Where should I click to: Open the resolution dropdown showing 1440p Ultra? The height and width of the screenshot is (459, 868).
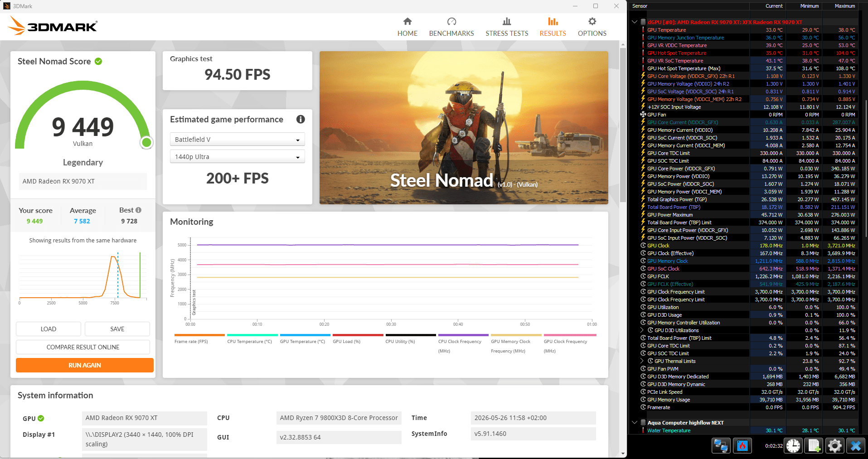(237, 157)
